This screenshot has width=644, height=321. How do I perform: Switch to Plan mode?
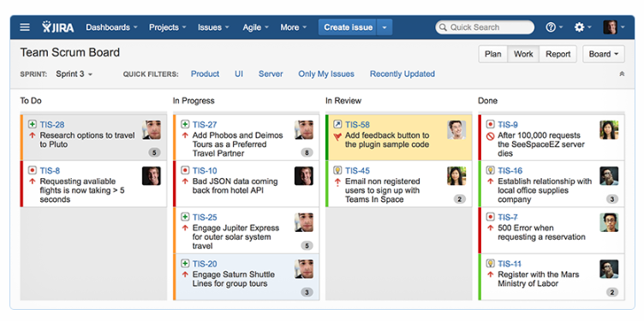493,54
